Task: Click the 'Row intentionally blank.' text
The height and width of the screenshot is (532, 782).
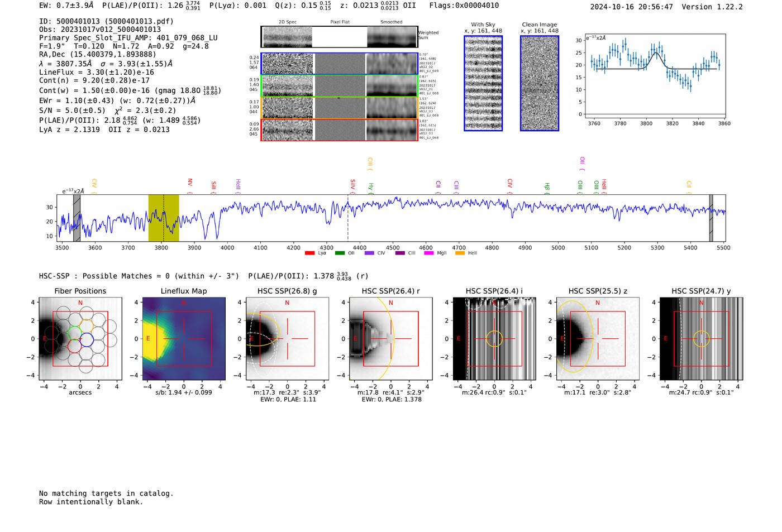Action: (x=91, y=502)
